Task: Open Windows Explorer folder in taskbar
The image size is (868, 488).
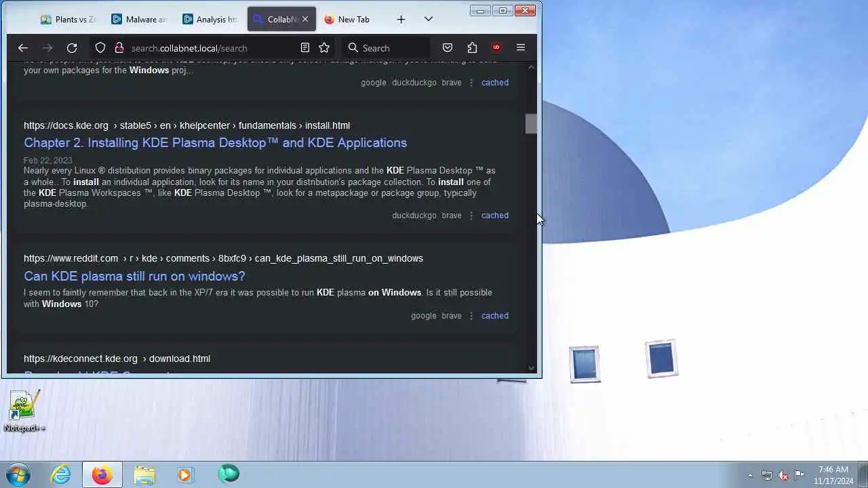Action: click(144, 474)
